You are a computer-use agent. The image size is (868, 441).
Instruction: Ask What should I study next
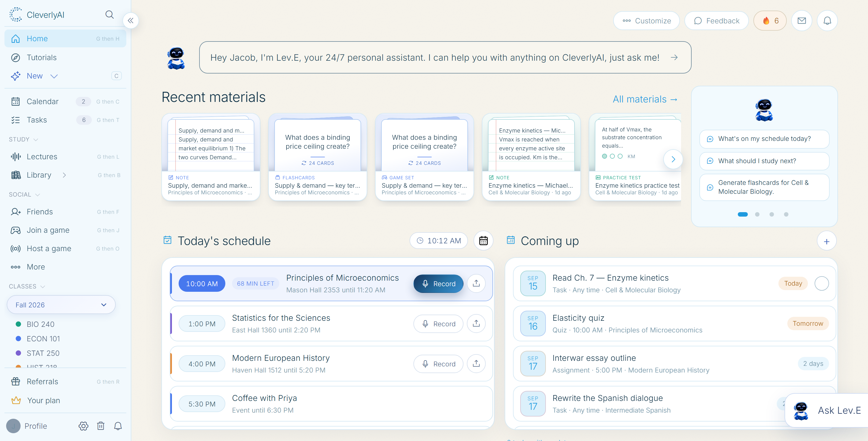pos(764,161)
